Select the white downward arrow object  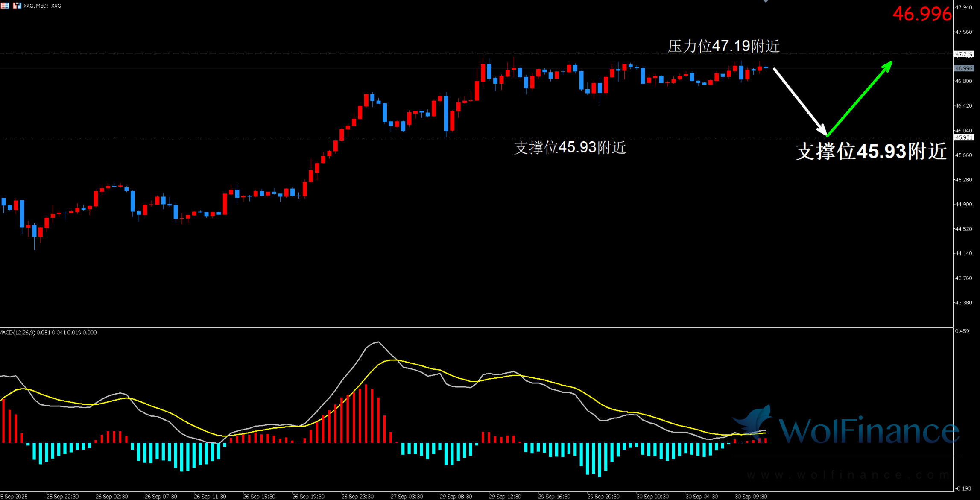coord(799,101)
